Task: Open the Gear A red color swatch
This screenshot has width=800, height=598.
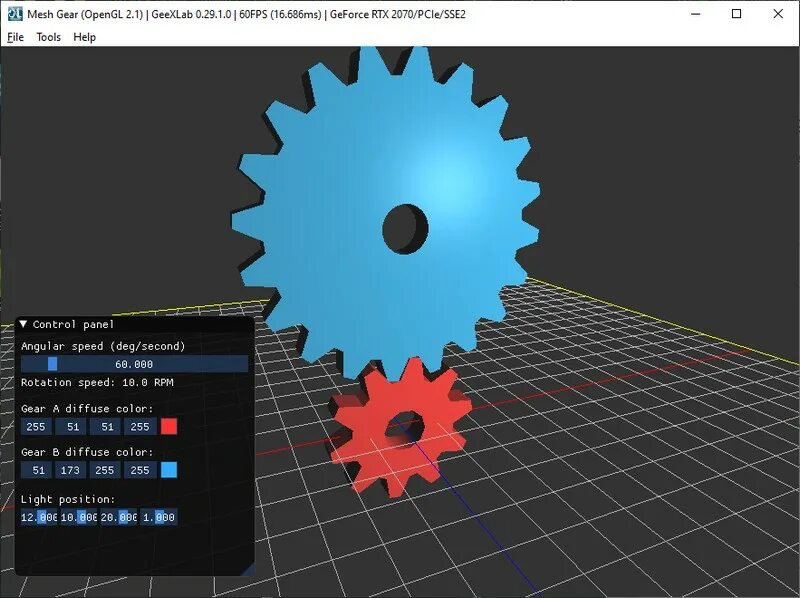Action: click(169, 427)
